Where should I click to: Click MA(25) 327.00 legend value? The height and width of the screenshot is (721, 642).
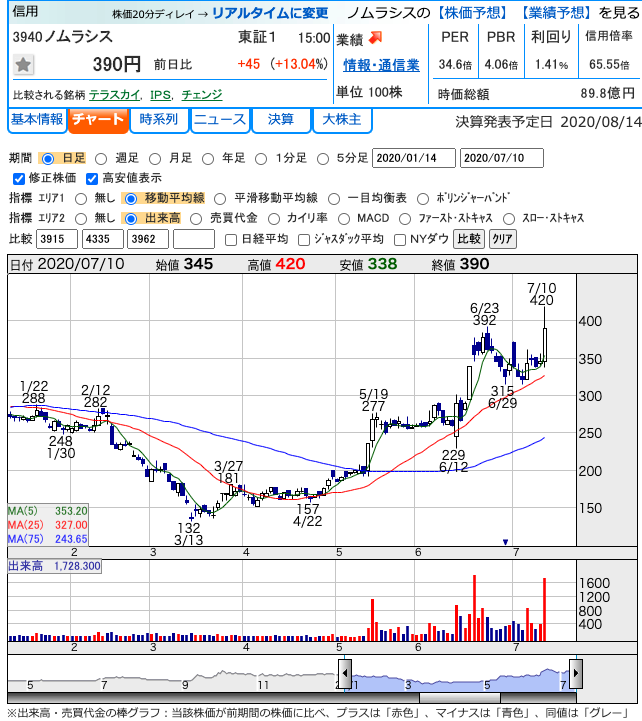pyautogui.click(x=71, y=525)
